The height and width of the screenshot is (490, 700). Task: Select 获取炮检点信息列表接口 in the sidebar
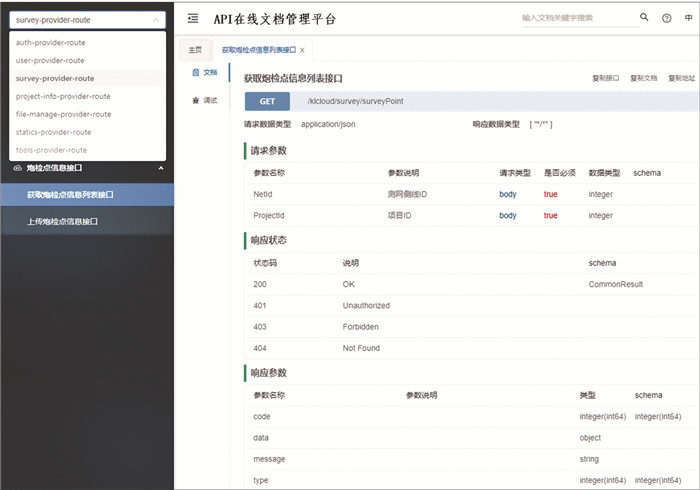click(70, 195)
